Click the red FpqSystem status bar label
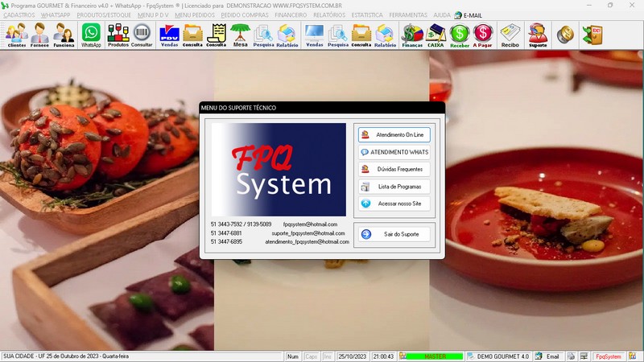The width and height of the screenshot is (644, 362). click(609, 356)
